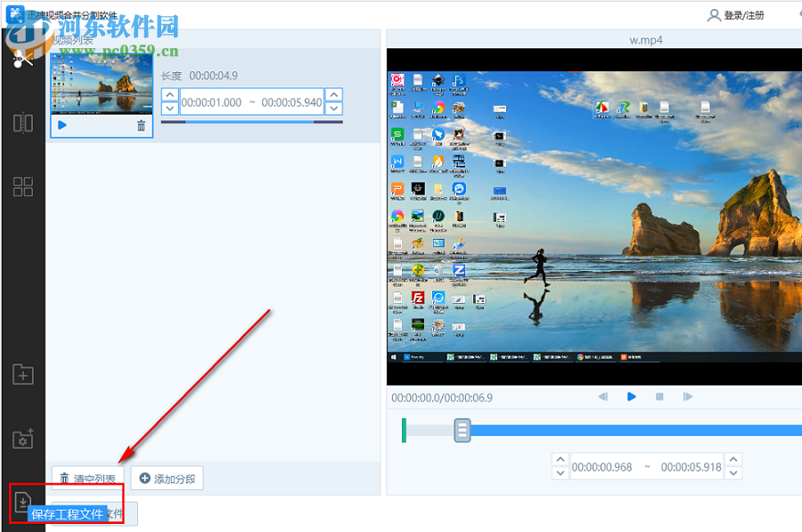Viewport: 802px width, 532px height.
Task: Play the clip in the video list
Action: click(x=61, y=125)
